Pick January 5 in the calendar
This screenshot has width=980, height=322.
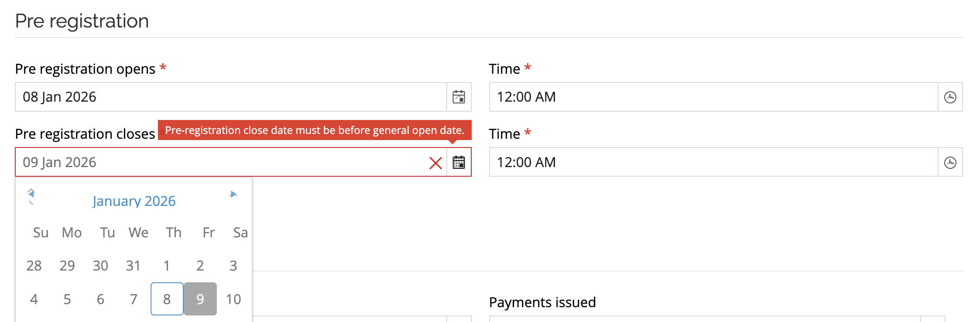[x=67, y=299]
